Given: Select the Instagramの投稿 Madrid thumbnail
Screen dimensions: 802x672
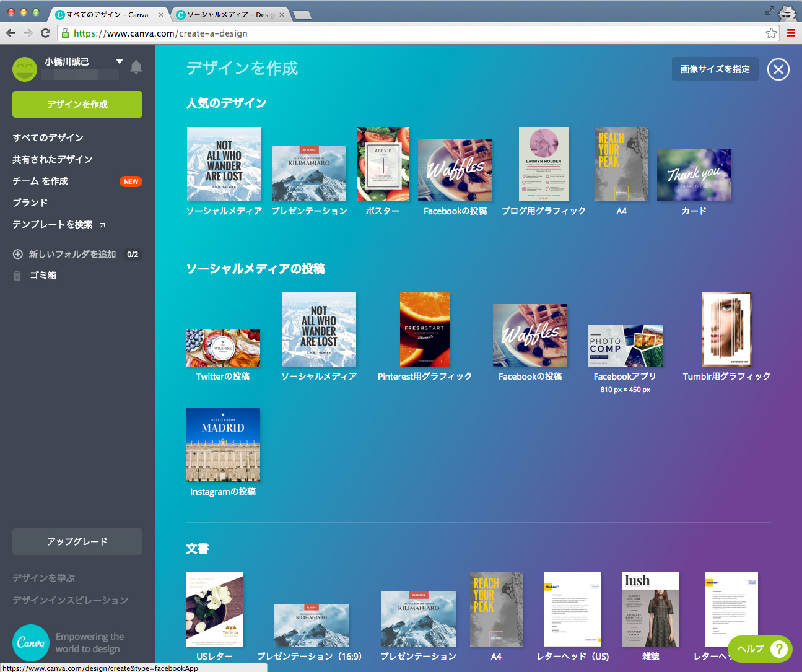Looking at the screenshot, I should 223,445.
